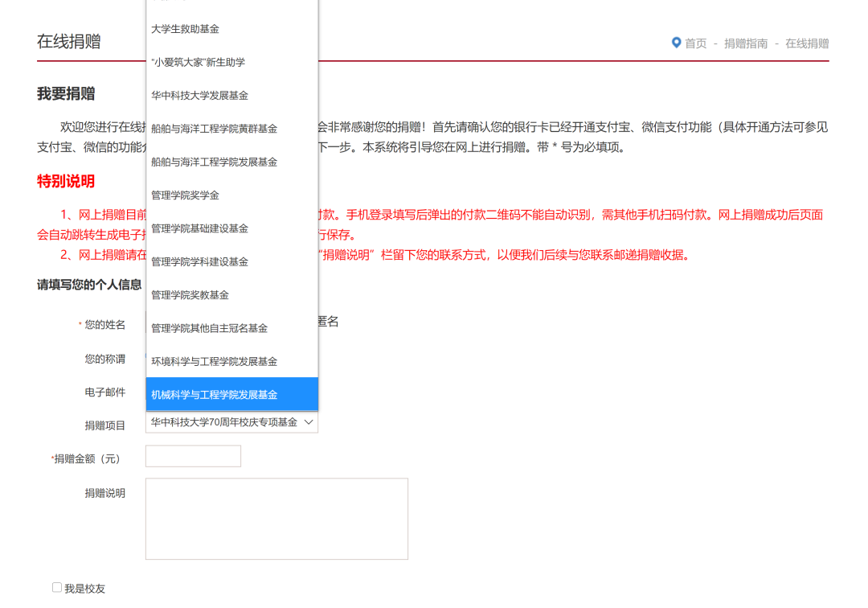Go to 捐赠指南 breadcrumb link
The height and width of the screenshot is (608, 868).
[x=745, y=43]
